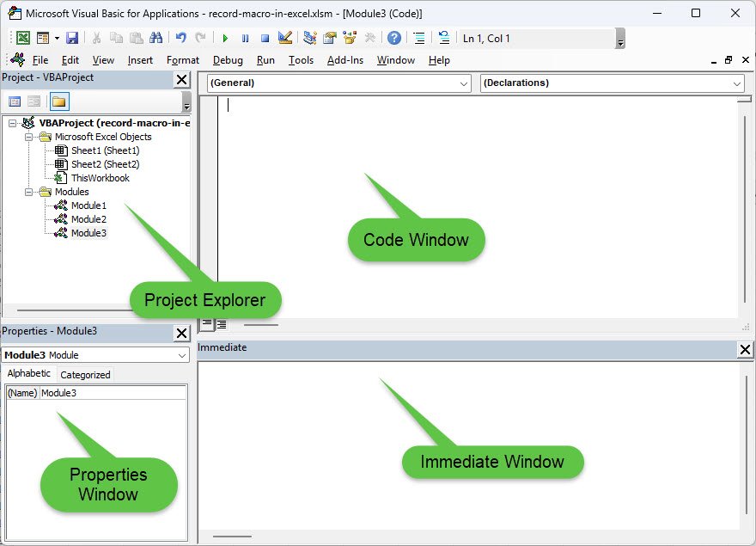Viewport: 756px width, 546px height.
Task: Collapse the Modules folder
Action: pos(29,192)
